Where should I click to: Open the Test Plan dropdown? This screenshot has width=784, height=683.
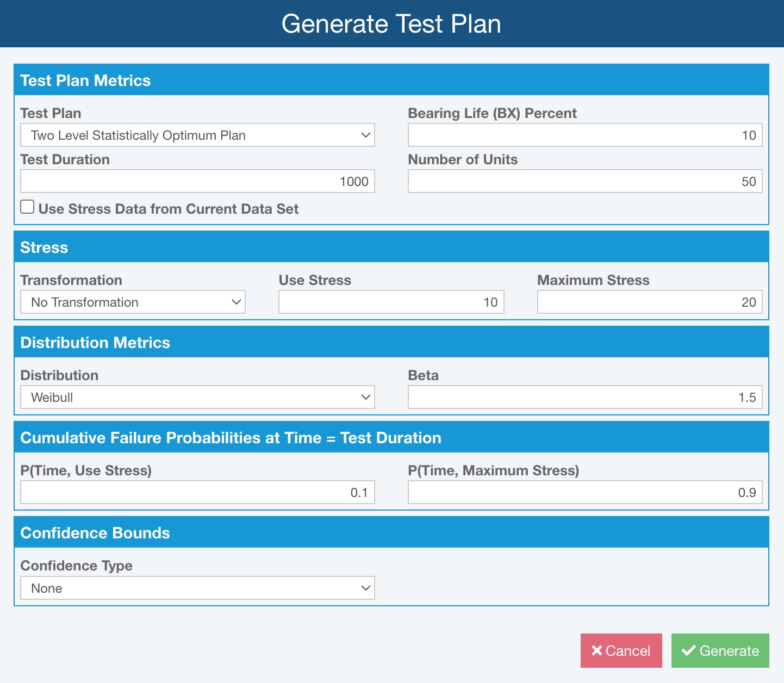point(197,135)
